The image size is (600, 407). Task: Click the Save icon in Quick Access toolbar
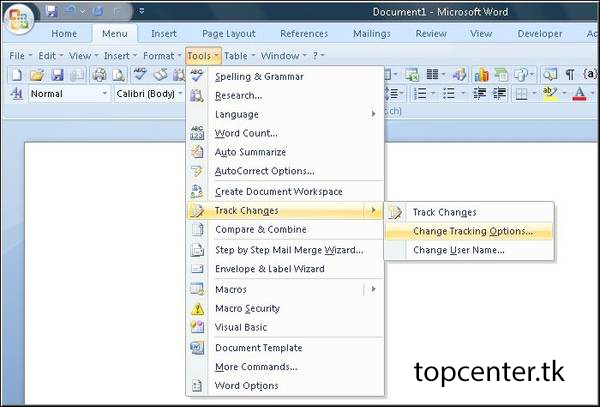51,11
